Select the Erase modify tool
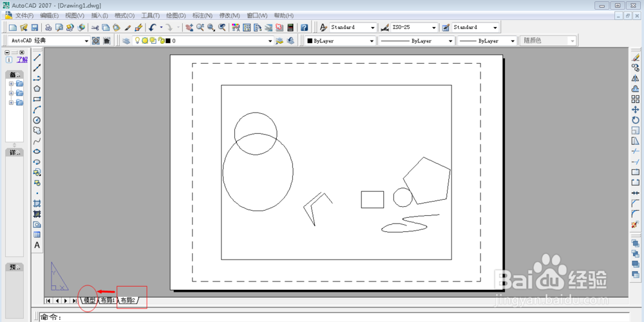The height and width of the screenshot is (322, 644). [636, 57]
